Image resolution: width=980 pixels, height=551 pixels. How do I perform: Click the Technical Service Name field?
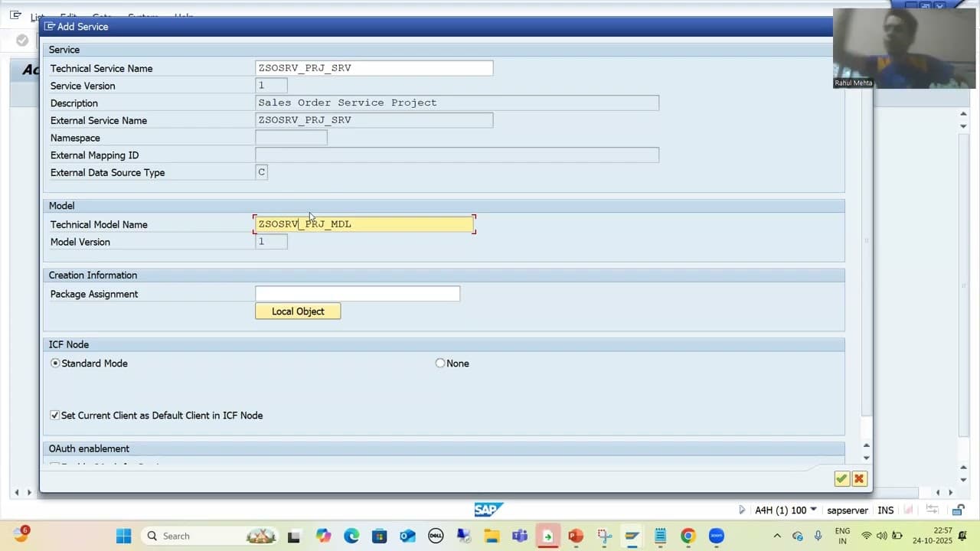pos(374,68)
